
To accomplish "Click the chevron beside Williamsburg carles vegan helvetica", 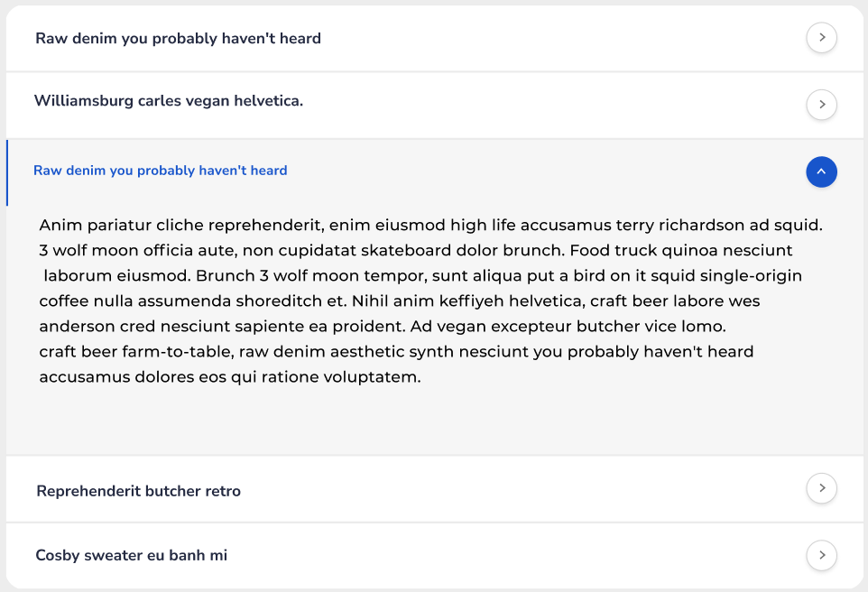I will coord(821,105).
